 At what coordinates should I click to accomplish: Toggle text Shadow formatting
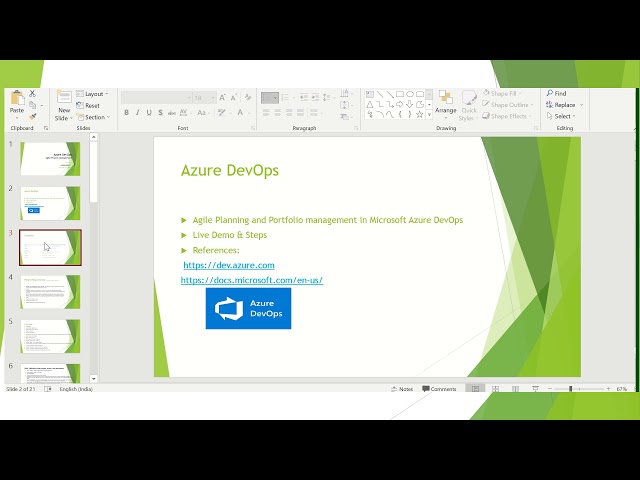[160, 113]
